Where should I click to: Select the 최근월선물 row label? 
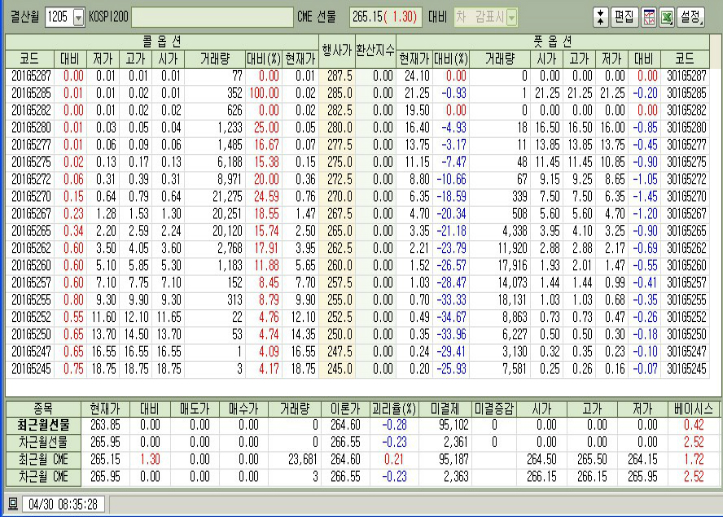click(x=40, y=424)
